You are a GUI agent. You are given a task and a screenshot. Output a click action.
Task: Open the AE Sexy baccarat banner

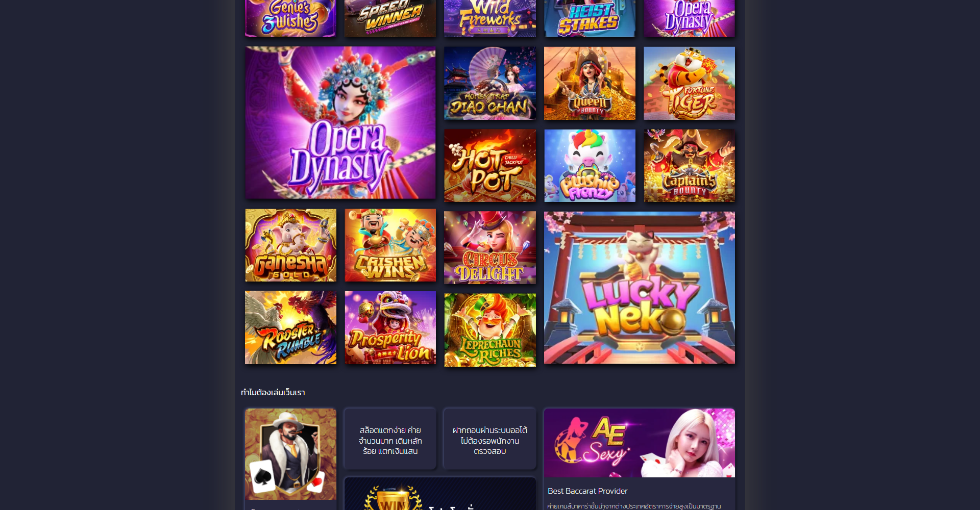(x=640, y=443)
